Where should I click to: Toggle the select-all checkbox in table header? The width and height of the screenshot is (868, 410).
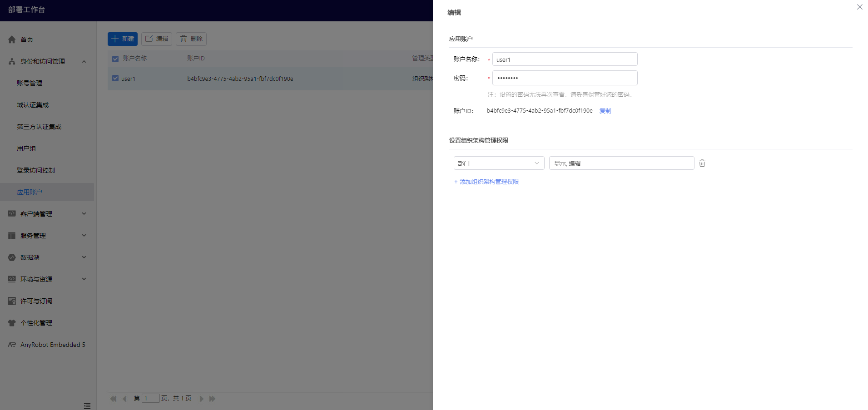point(115,59)
